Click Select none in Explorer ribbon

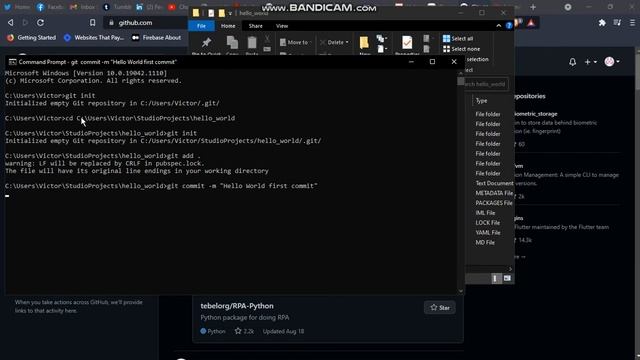(x=461, y=49)
